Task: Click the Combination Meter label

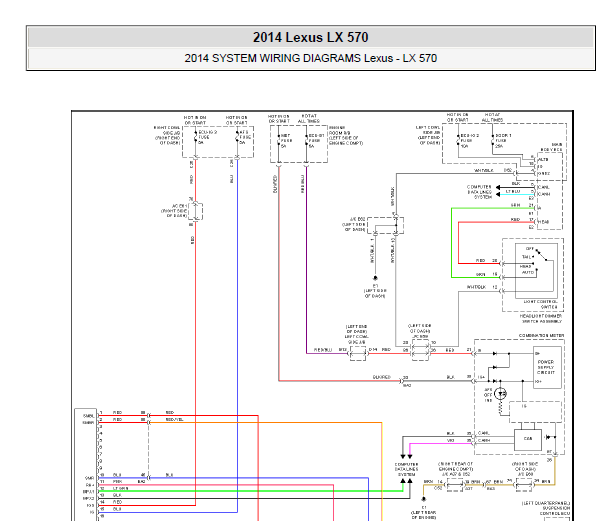Action: click(541, 336)
